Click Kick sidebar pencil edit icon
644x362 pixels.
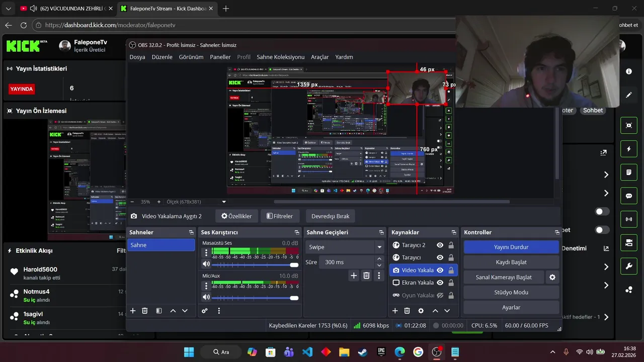coord(629,95)
